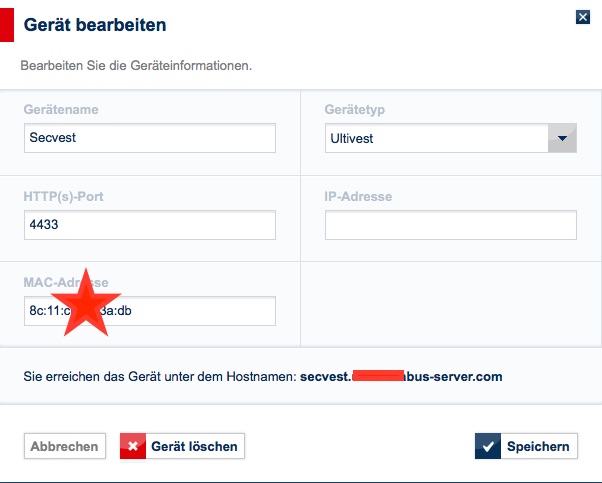This screenshot has height=483, width=602.
Task: Click the IP-Adresse label
Action: tap(358, 196)
